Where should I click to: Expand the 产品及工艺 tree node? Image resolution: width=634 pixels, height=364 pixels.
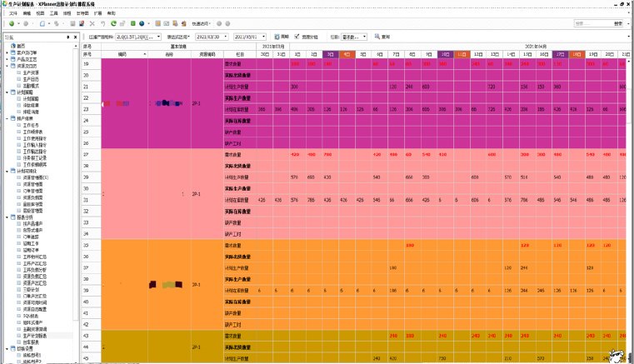point(7,59)
